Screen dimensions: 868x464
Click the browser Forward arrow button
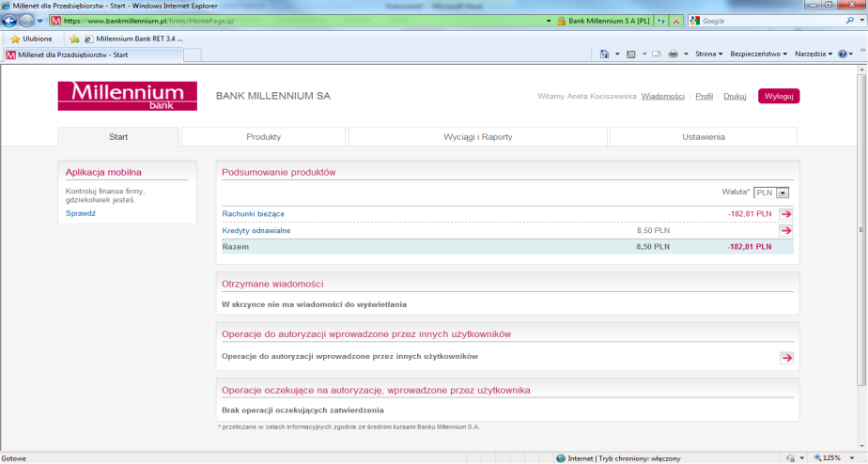tap(26, 21)
